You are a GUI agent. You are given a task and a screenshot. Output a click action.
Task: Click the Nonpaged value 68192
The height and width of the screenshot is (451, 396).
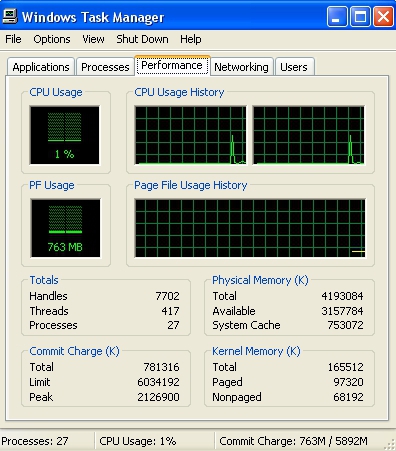pos(348,397)
